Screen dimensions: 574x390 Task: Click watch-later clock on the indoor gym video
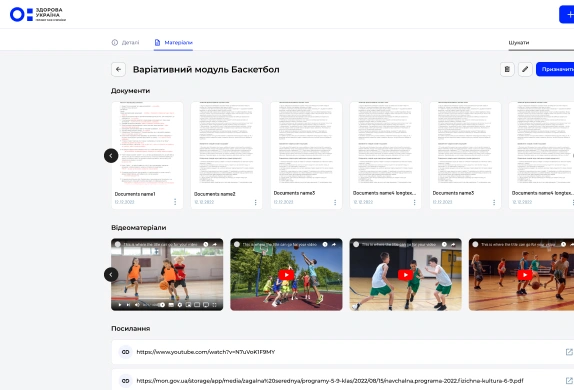(206, 244)
